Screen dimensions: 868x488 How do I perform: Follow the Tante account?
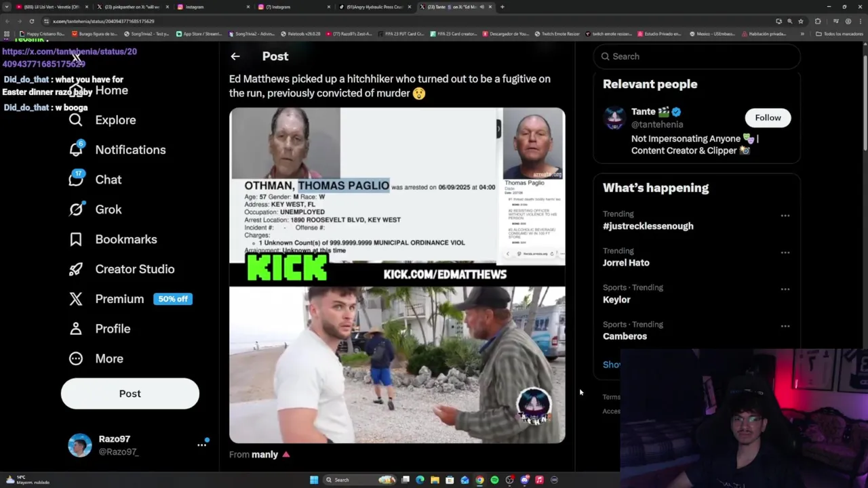(768, 118)
